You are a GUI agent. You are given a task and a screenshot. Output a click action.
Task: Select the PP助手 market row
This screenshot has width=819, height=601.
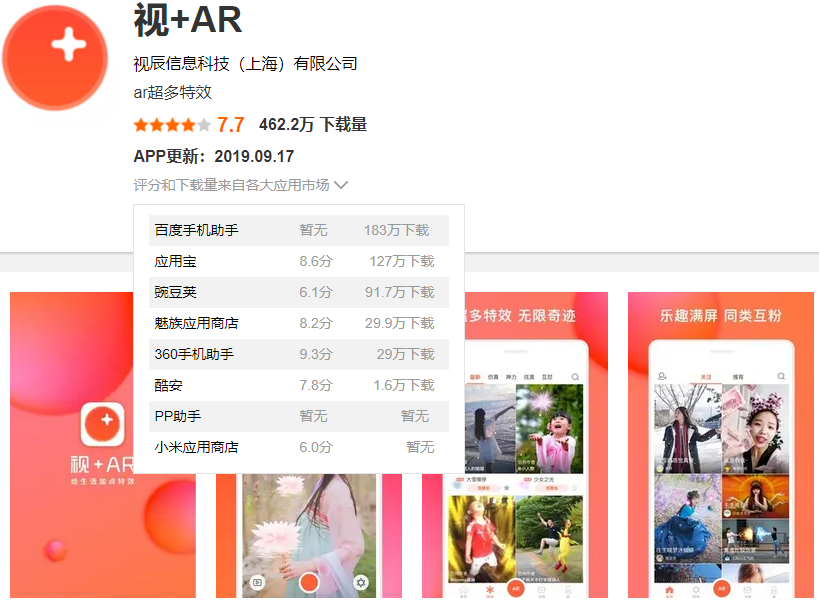click(x=299, y=416)
